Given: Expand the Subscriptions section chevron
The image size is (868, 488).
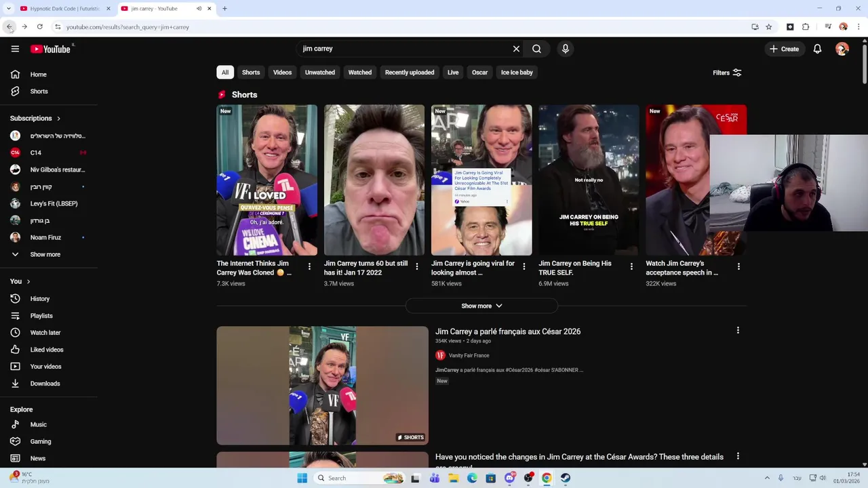Looking at the screenshot, I should coord(58,119).
